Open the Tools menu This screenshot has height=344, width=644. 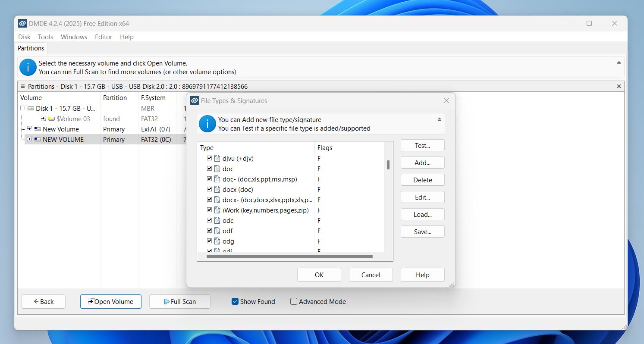click(x=45, y=37)
